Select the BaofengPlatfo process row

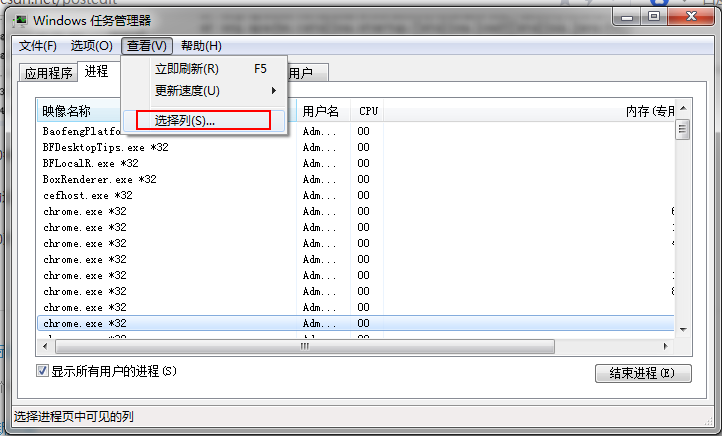[355, 131]
